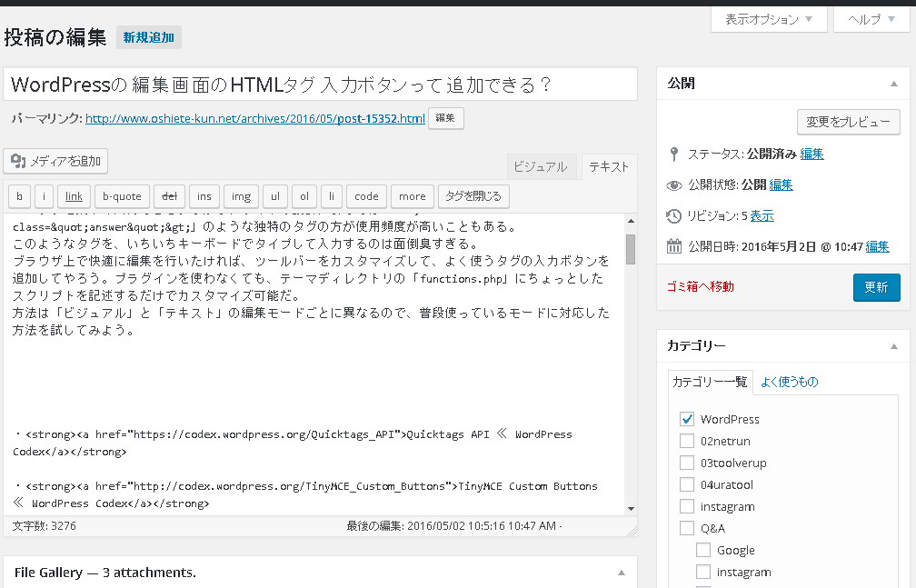
Task: Insert ordered list via the ol button
Action: tap(304, 196)
